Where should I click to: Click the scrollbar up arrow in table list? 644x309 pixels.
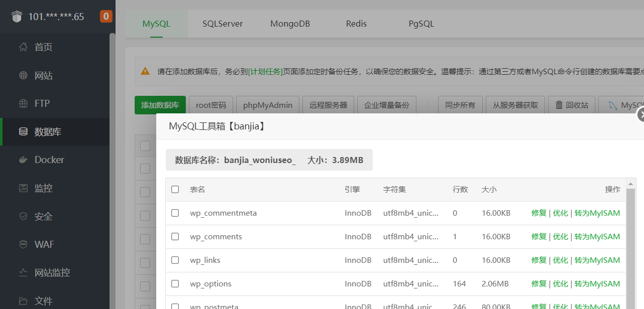point(630,184)
